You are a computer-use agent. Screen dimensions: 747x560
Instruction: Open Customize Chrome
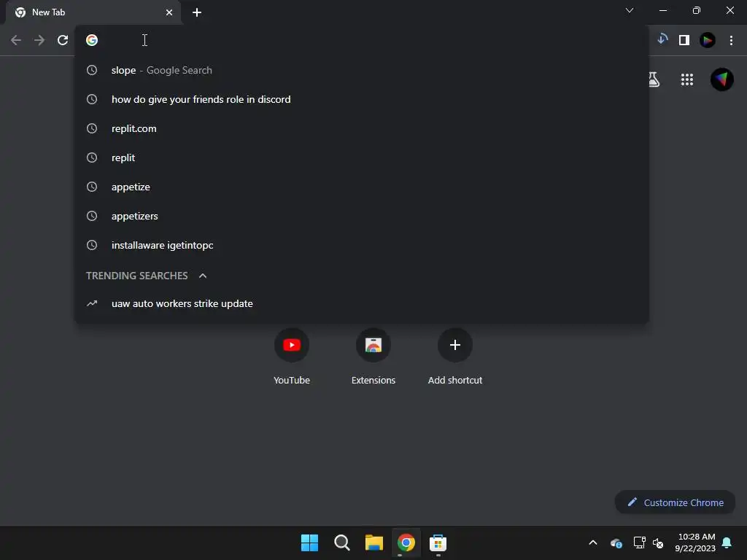[x=675, y=502]
